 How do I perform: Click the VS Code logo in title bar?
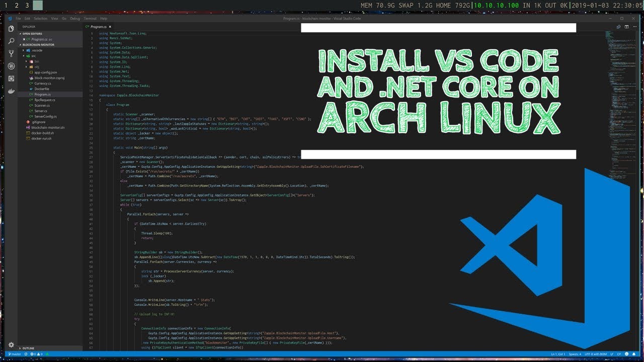[10, 19]
